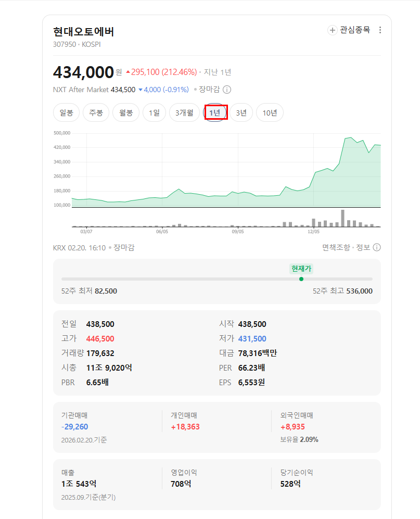The height and width of the screenshot is (519, 420).
Task: Click the 영업이익 value 708억
Action: 181,484
